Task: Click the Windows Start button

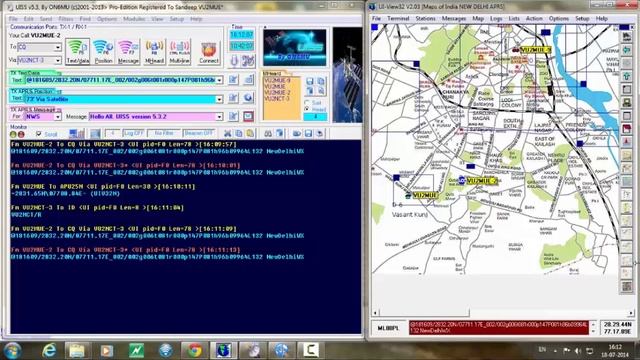Action: coord(12,351)
